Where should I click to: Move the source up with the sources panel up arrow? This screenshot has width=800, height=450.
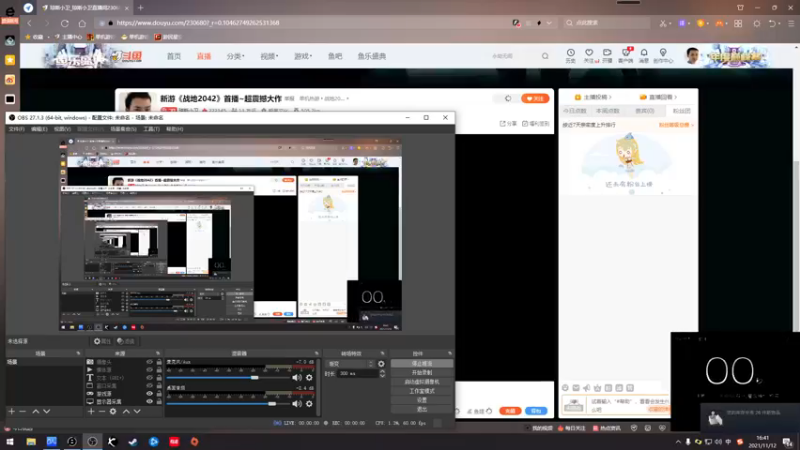[126, 411]
